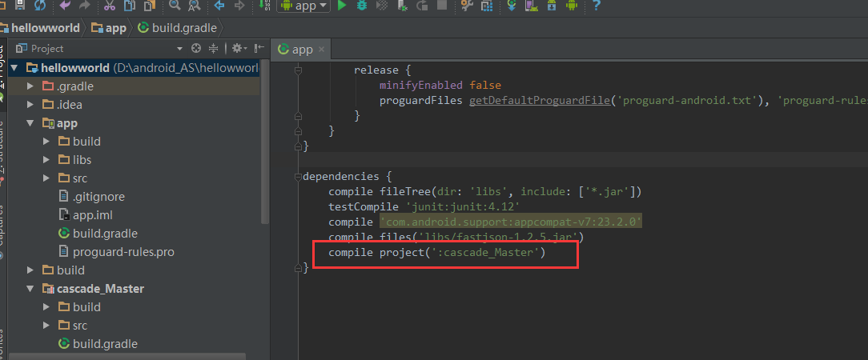Click the Debug app bug icon

(x=362, y=6)
